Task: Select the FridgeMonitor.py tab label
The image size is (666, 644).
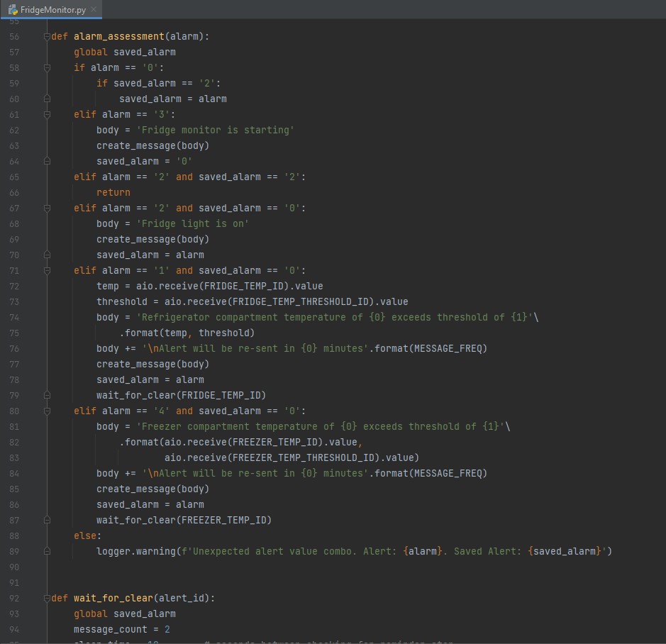Action: point(52,9)
